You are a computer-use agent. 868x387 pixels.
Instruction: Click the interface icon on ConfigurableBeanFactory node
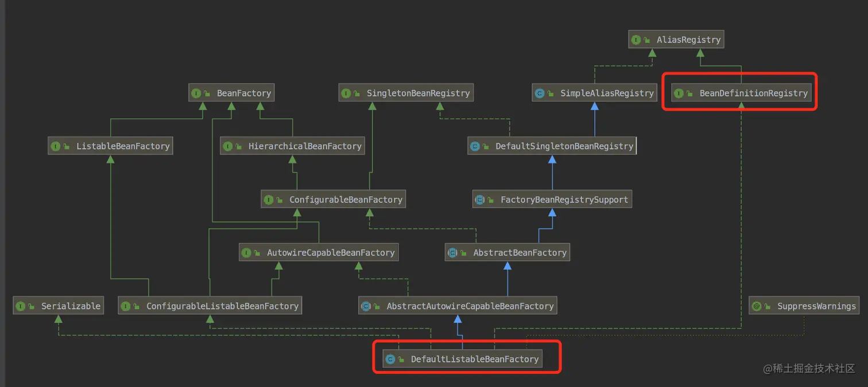268,200
